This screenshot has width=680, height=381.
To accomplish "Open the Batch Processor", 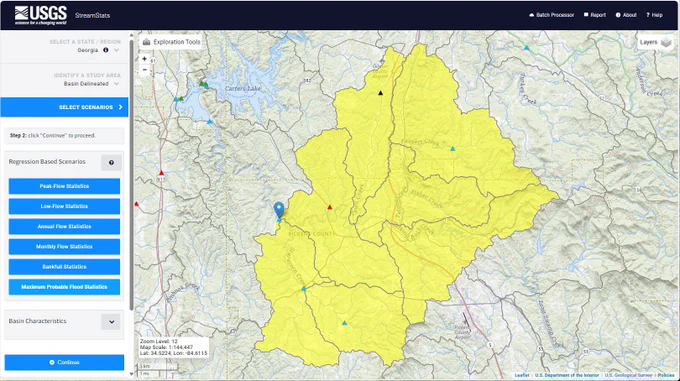I will click(551, 15).
